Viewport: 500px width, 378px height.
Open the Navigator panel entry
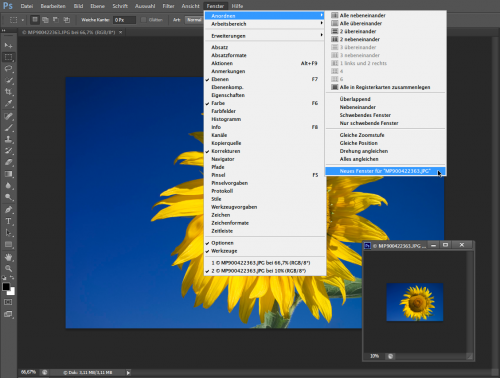265,159
